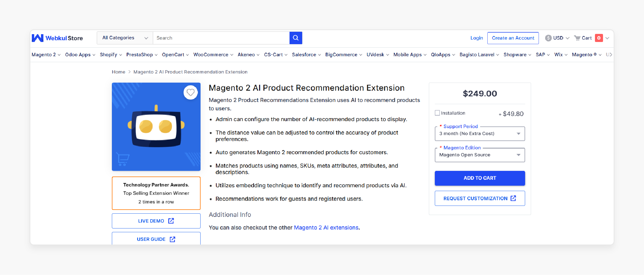644x275 pixels.
Task: Open the Bagisto Laravel menu
Action: 479,55
